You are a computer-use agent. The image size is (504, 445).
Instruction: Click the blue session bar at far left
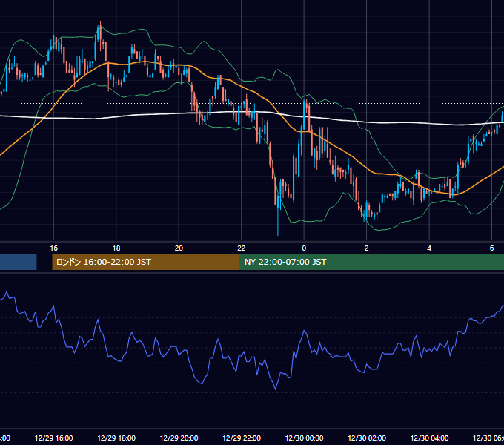(x=19, y=262)
